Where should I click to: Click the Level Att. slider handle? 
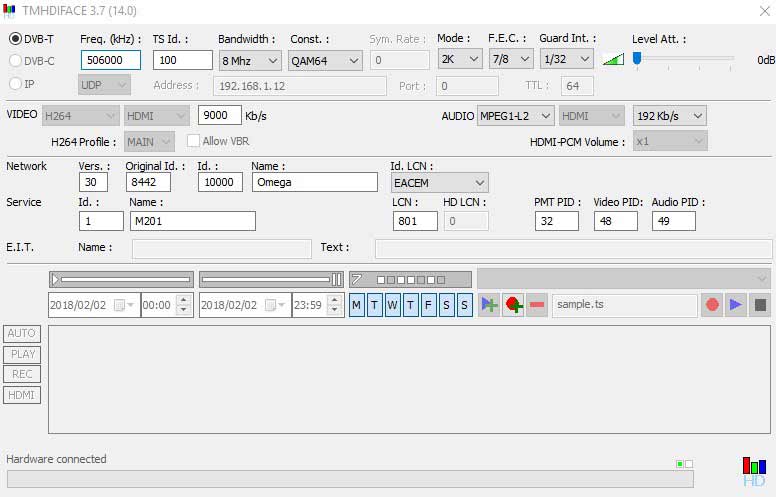click(636, 58)
